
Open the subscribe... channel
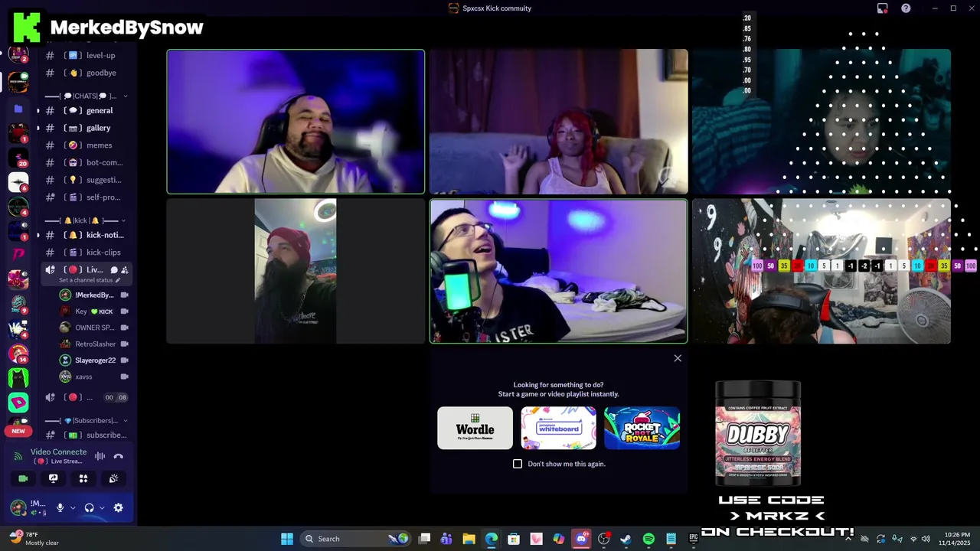click(87, 435)
